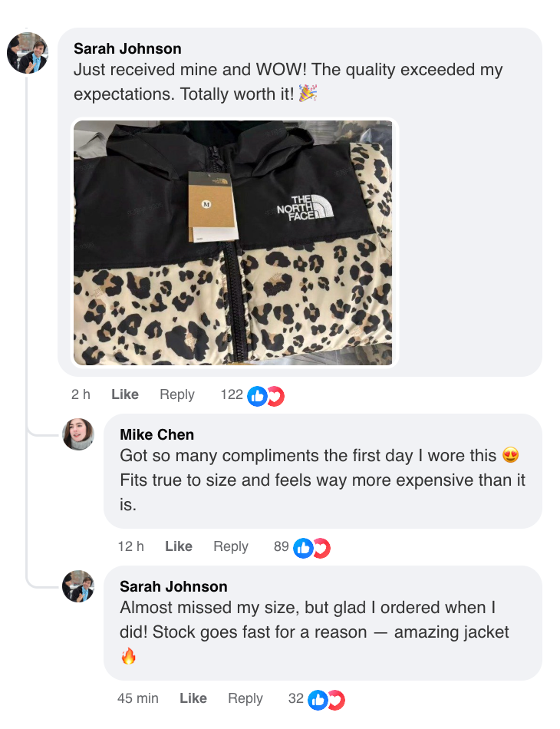This screenshot has height=729, width=560.
Task: Open reactions on Mike Chen's comment
Action: (x=312, y=547)
